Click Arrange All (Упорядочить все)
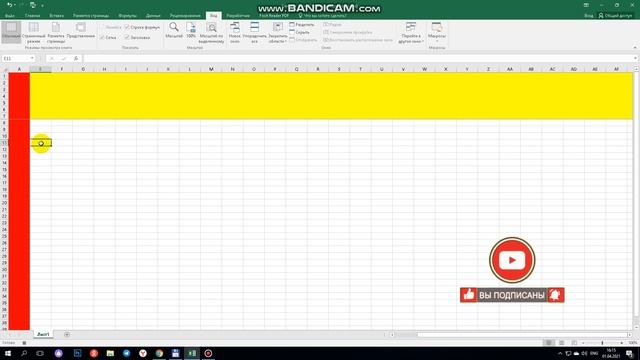This screenshot has height=360, width=640. pyautogui.click(x=254, y=33)
